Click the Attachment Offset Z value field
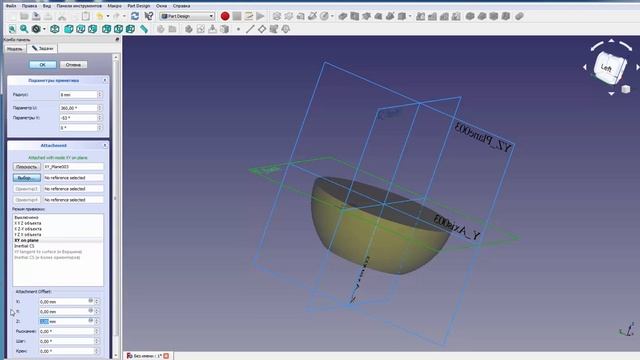This screenshot has width=640, height=360. 67,321
